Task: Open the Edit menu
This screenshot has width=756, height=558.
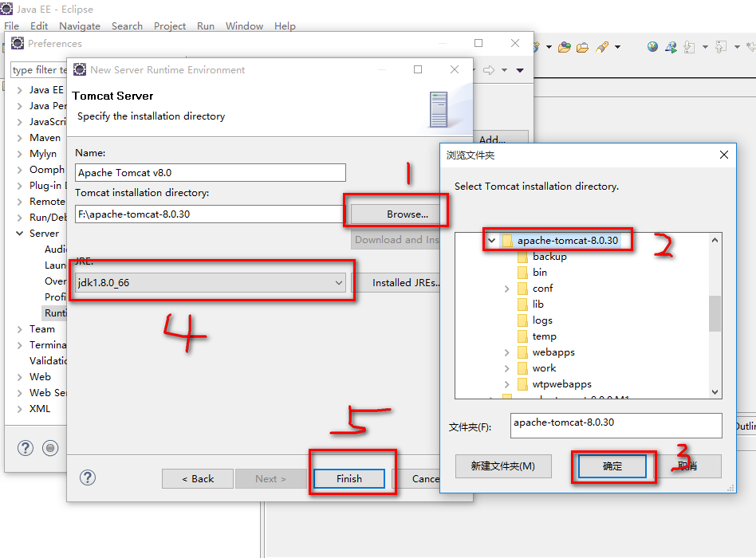Action: point(39,26)
